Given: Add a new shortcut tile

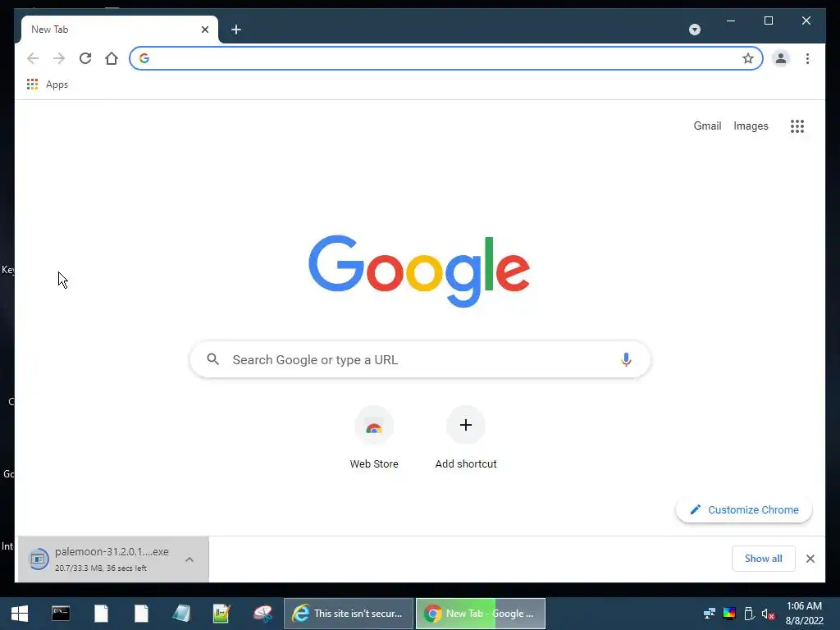Looking at the screenshot, I should point(466,440).
